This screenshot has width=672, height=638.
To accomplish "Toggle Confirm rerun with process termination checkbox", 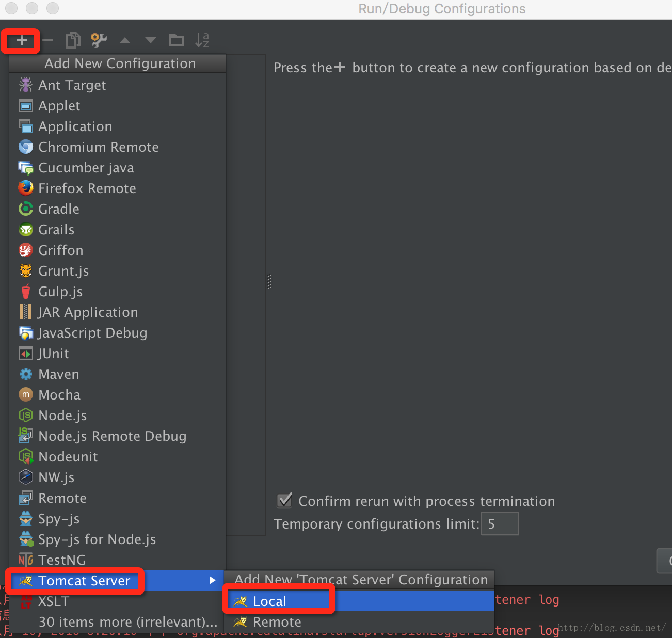I will (285, 500).
